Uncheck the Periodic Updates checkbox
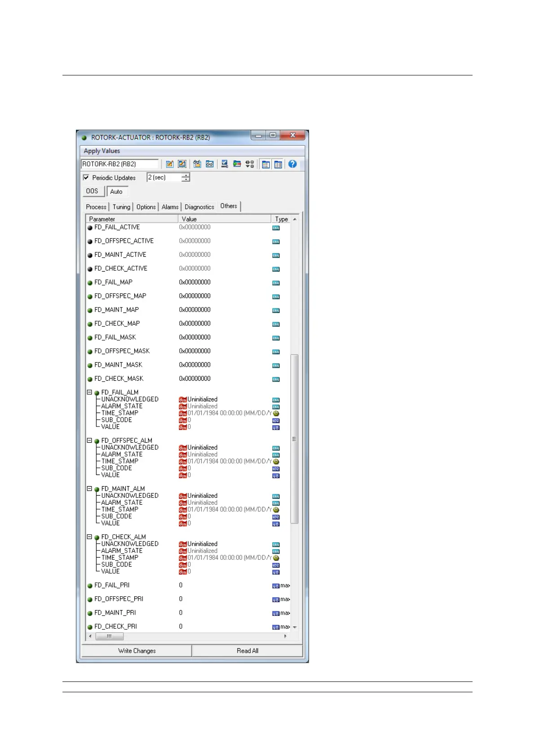Screen dimensions: 535x756 click(x=86, y=178)
